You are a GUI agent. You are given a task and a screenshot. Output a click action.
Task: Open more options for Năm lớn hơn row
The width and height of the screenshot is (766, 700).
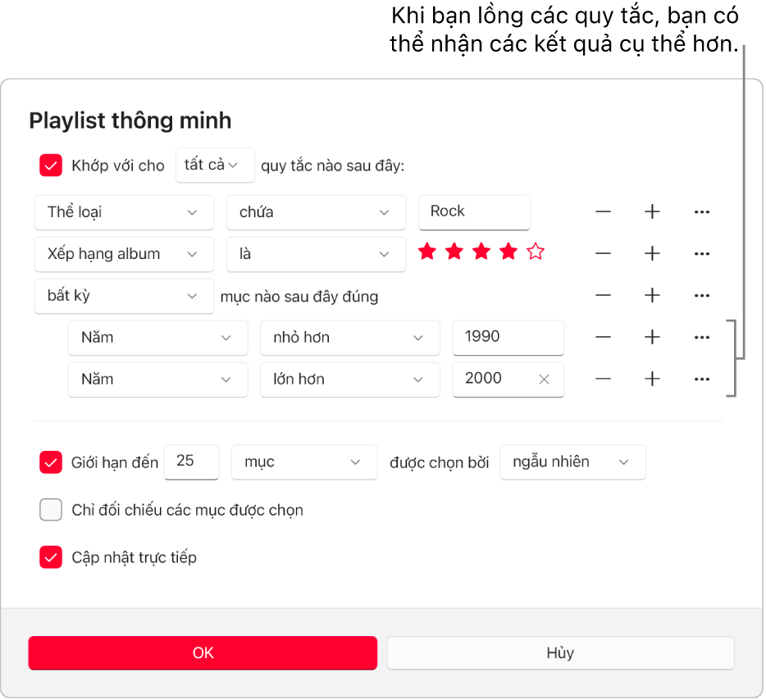[701, 379]
